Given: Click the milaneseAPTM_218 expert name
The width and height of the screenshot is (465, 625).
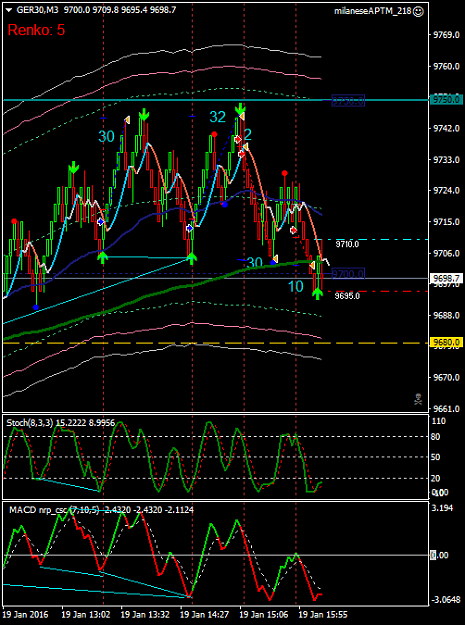Looking at the screenshot, I should point(373,12).
